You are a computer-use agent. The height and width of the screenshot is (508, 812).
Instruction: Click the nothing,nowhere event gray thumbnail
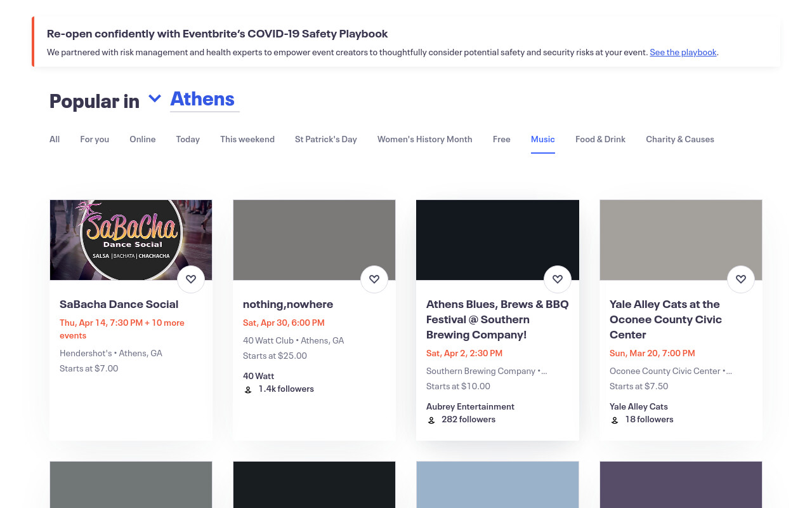tap(314, 240)
